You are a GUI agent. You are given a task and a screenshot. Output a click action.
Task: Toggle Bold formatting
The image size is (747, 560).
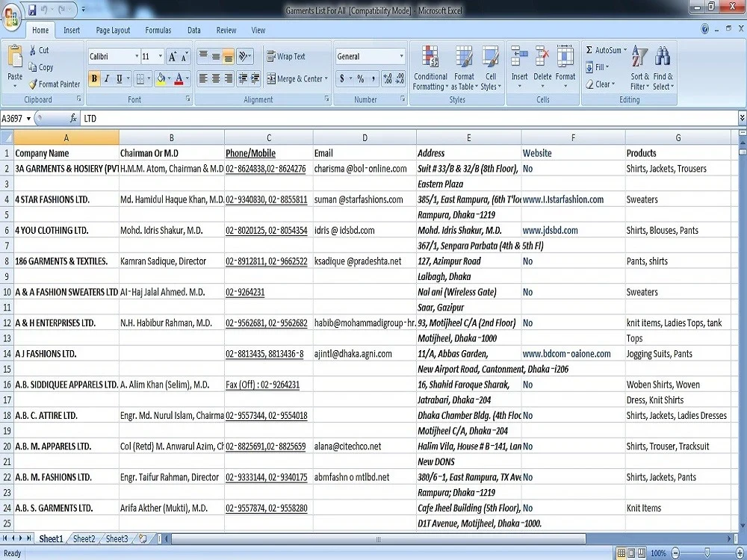(x=94, y=78)
